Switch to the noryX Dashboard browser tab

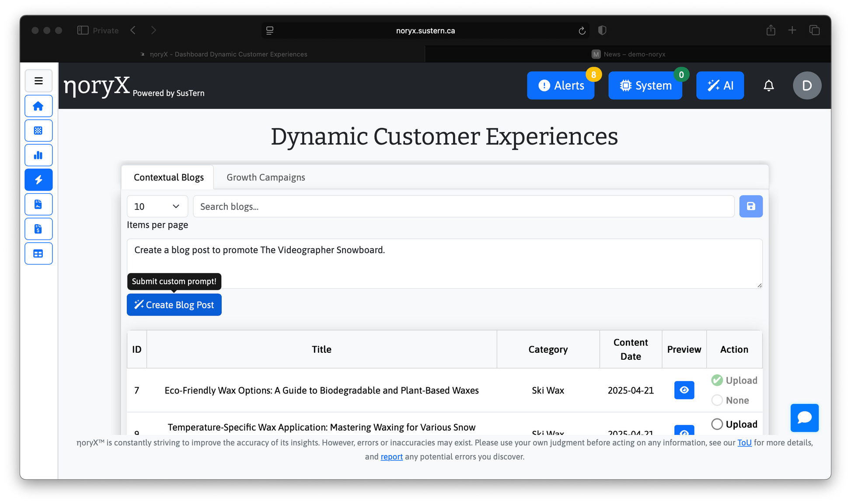pyautogui.click(x=223, y=54)
